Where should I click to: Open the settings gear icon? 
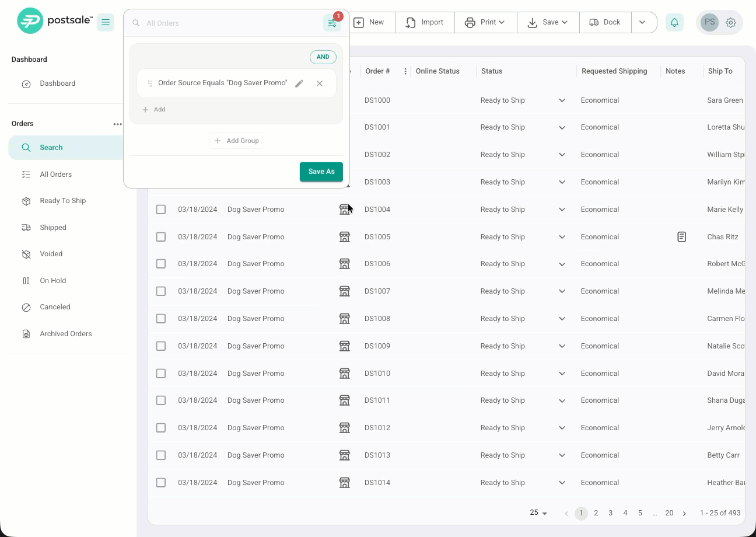[x=731, y=23]
